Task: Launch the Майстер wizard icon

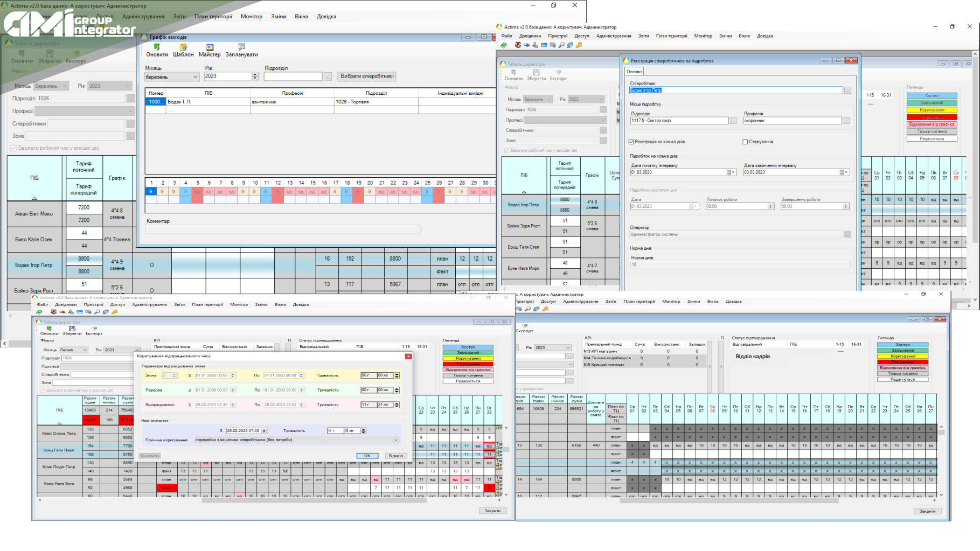Action: [210, 48]
